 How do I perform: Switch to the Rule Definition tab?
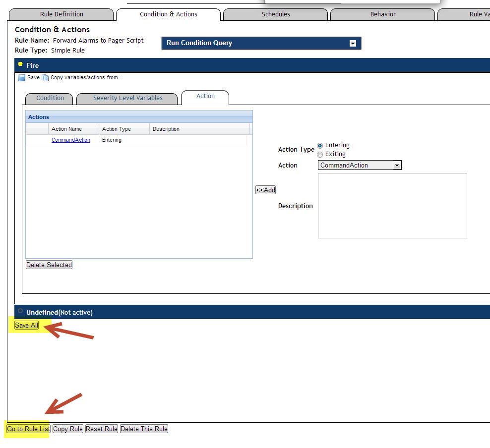point(61,14)
